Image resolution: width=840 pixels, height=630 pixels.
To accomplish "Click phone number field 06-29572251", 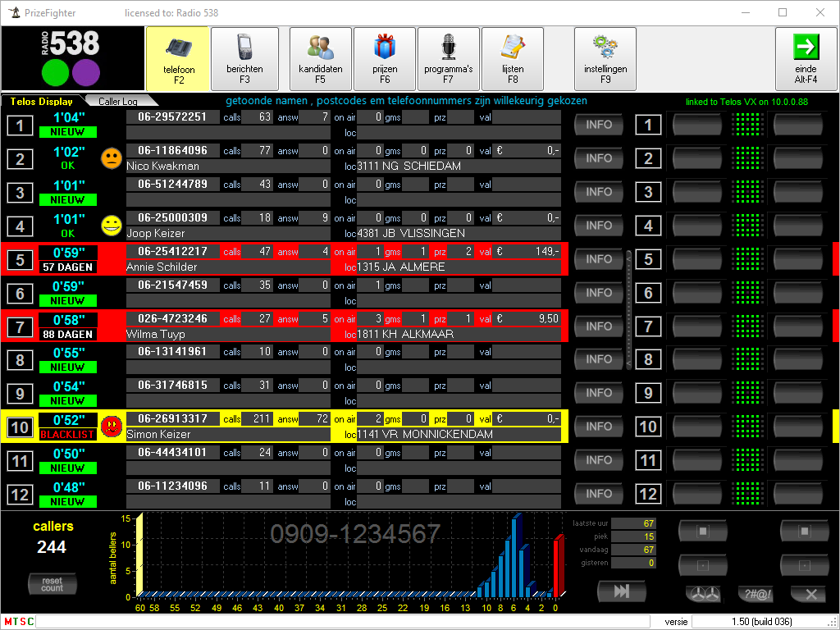I will click(172, 117).
